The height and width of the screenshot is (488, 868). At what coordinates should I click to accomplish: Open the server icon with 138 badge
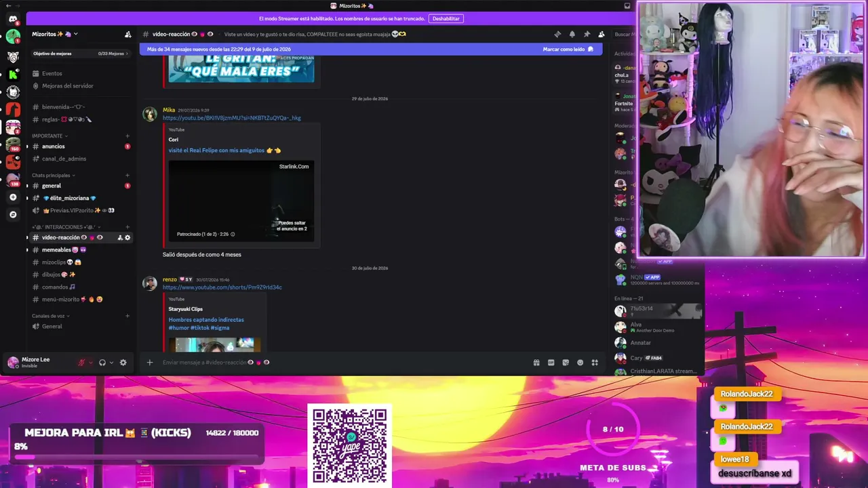click(x=13, y=180)
